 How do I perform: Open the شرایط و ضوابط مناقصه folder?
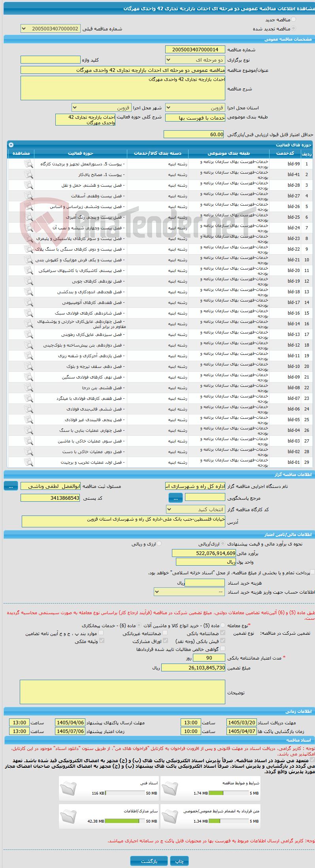(170, 788)
